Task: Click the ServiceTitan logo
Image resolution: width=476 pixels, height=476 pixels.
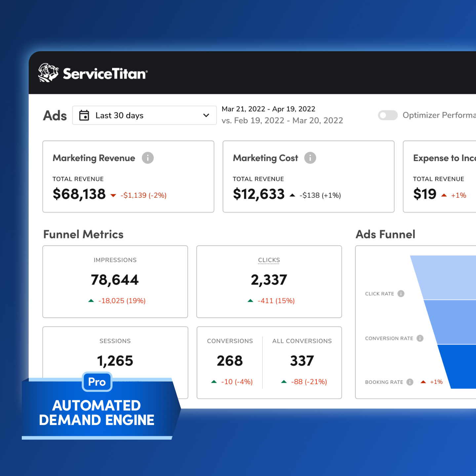Action: (92, 73)
